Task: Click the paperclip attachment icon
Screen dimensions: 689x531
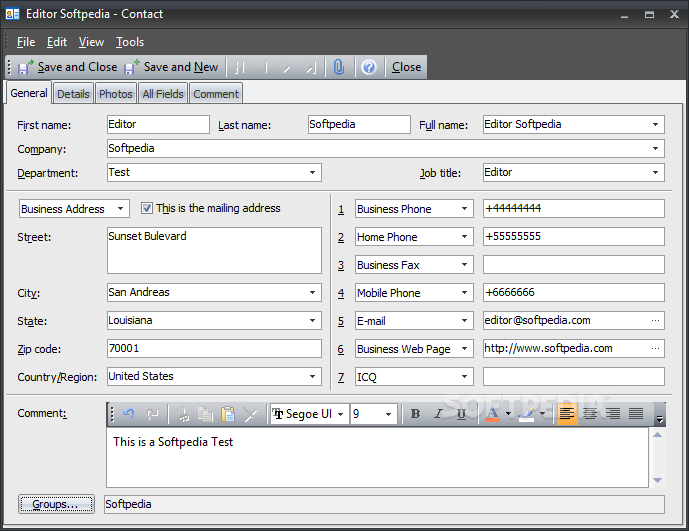Action: coord(339,67)
